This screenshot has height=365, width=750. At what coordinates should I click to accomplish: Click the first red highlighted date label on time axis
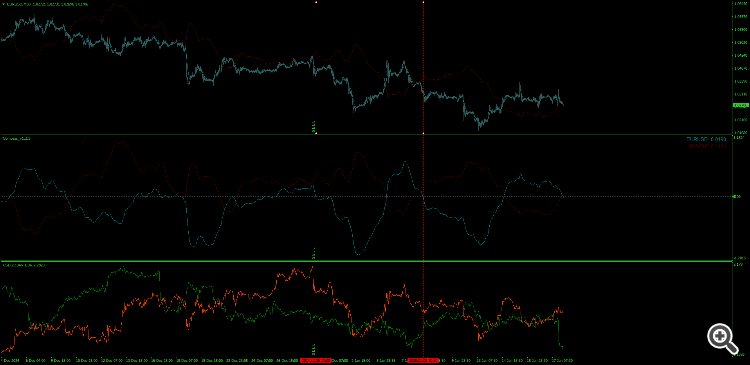(x=316, y=360)
